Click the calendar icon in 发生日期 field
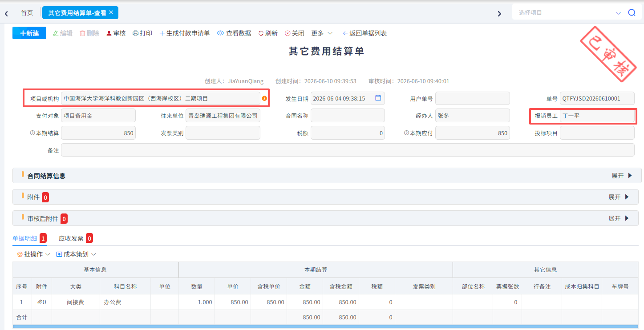Screen dimensions: 644x330 (378, 98)
